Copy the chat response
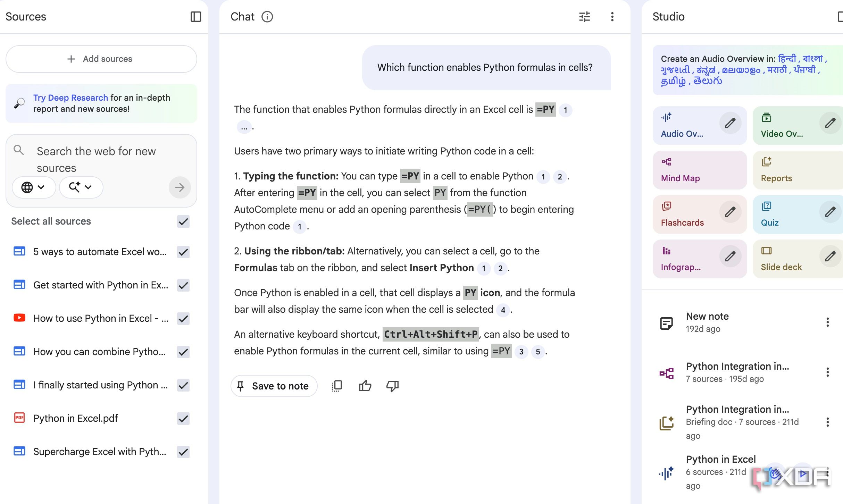 coord(337,386)
